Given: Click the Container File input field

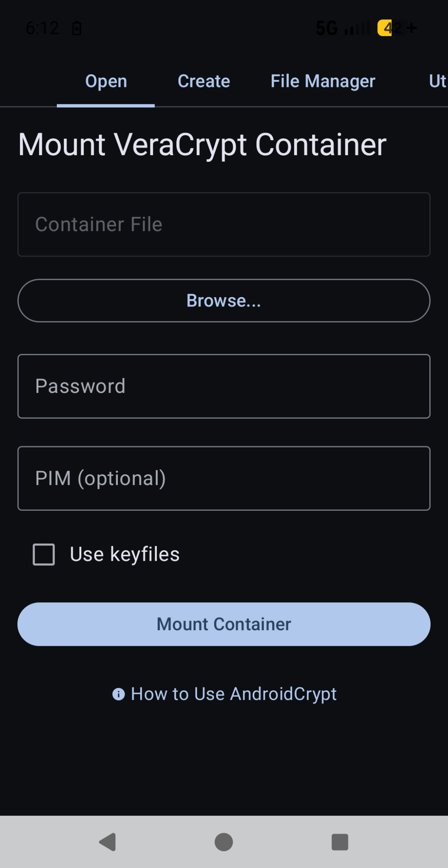Looking at the screenshot, I should 224,225.
